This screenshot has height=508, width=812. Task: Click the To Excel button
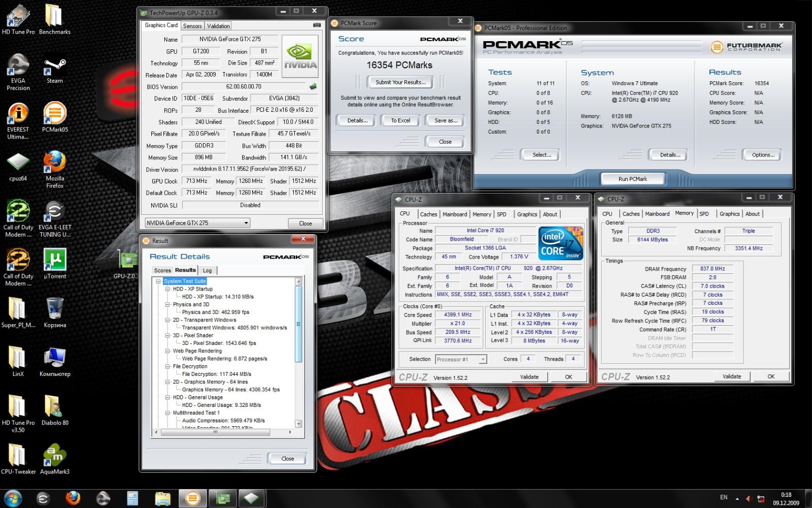point(400,120)
